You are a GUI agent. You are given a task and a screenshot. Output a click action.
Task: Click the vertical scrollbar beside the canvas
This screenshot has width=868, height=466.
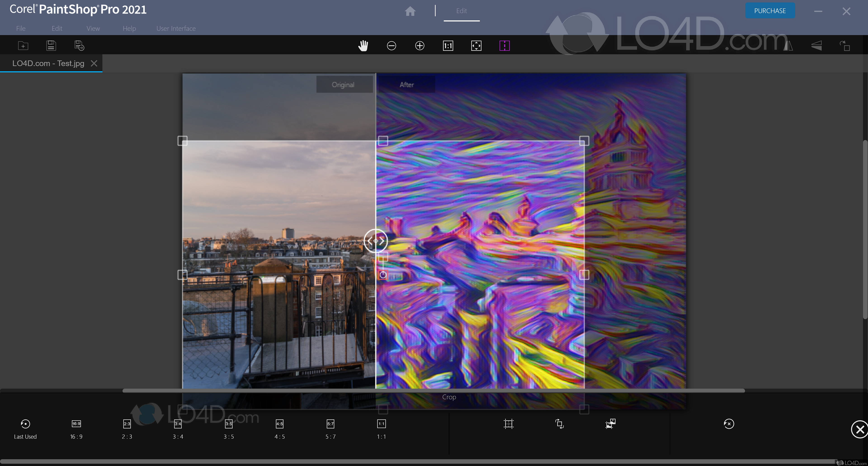click(x=865, y=229)
